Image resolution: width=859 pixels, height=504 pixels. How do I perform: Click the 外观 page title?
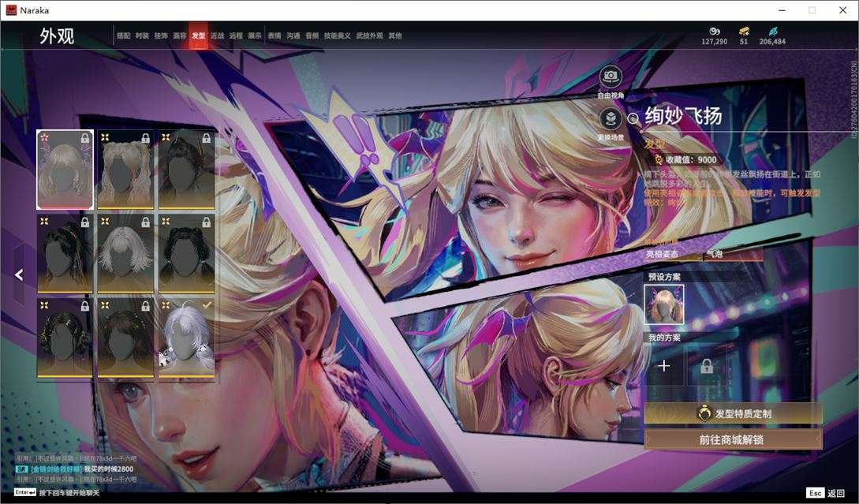(57, 35)
